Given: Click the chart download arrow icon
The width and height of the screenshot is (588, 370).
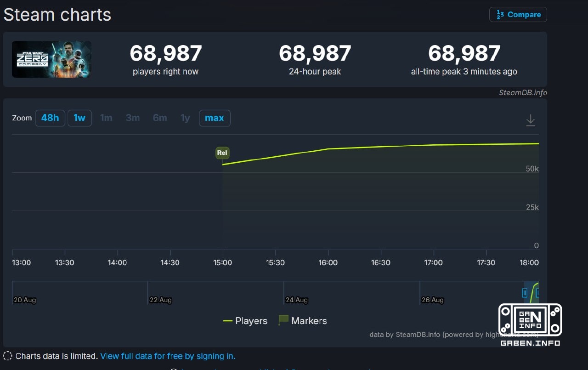Looking at the screenshot, I should pyautogui.click(x=531, y=120).
